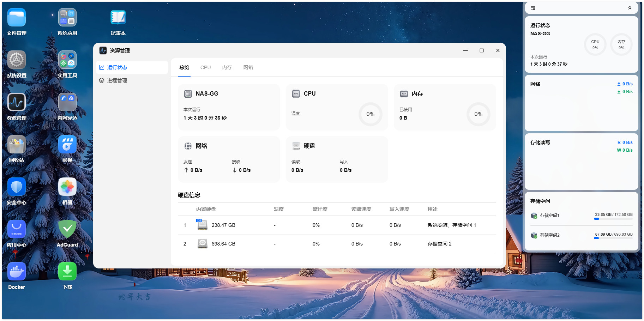Maximize the 资源管理 window
The width and height of the screenshot is (644, 321).
(482, 50)
